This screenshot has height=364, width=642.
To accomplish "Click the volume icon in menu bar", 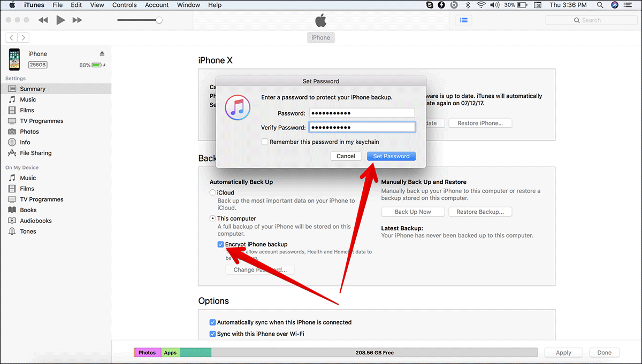I will coord(495,5).
